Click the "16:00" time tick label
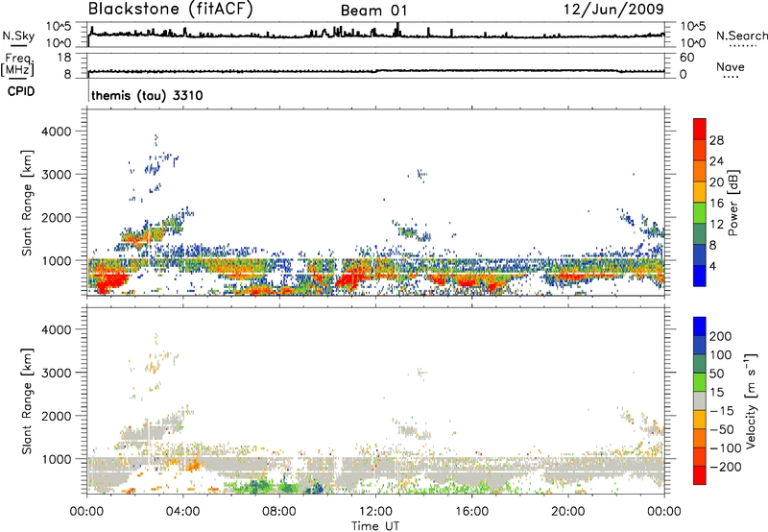 pyautogui.click(x=471, y=512)
